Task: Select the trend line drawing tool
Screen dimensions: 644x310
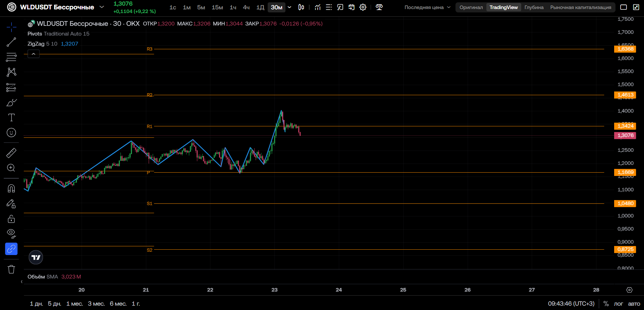Action: (11, 42)
